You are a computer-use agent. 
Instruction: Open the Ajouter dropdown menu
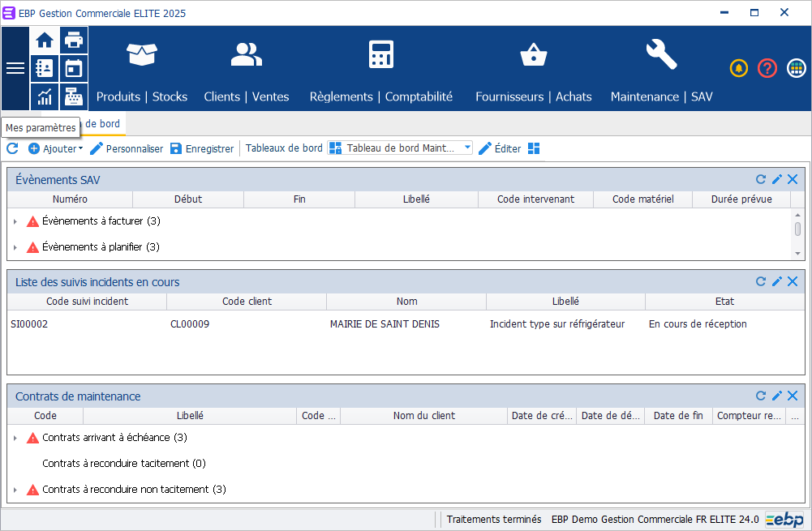pyautogui.click(x=56, y=148)
